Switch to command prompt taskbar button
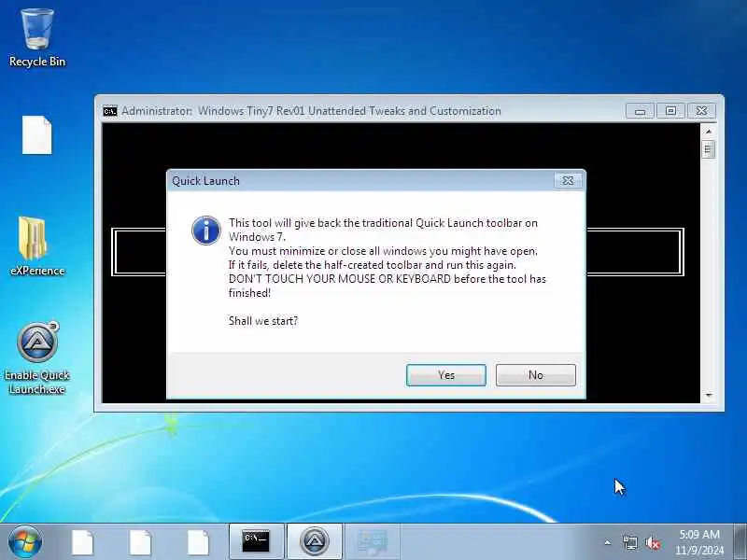 coord(256,542)
